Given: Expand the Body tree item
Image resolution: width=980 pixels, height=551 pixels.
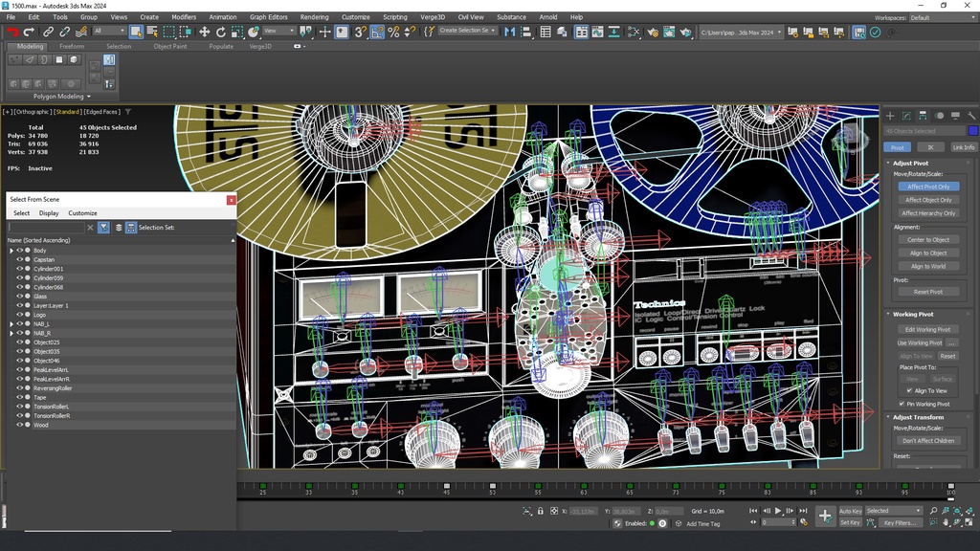Looking at the screenshot, I should [x=11, y=251].
